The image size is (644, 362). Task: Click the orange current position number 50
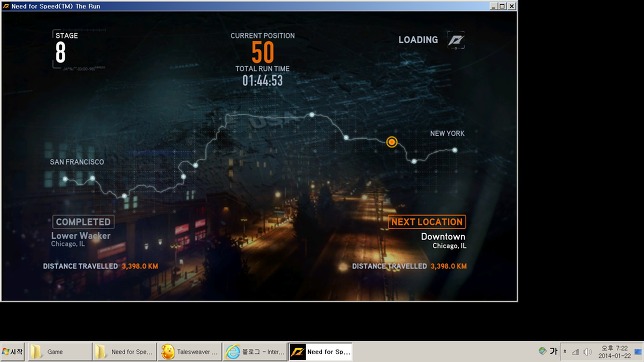tap(262, 52)
